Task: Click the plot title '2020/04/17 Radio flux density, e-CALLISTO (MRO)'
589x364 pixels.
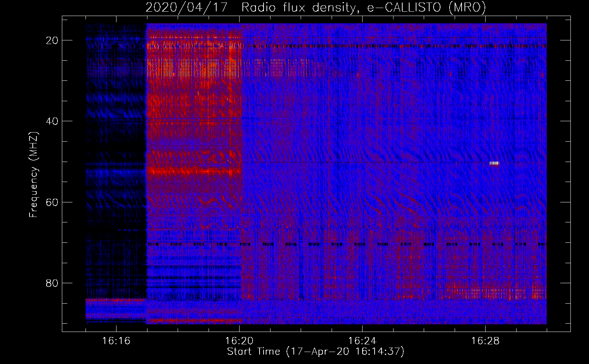Action: tap(316, 7)
